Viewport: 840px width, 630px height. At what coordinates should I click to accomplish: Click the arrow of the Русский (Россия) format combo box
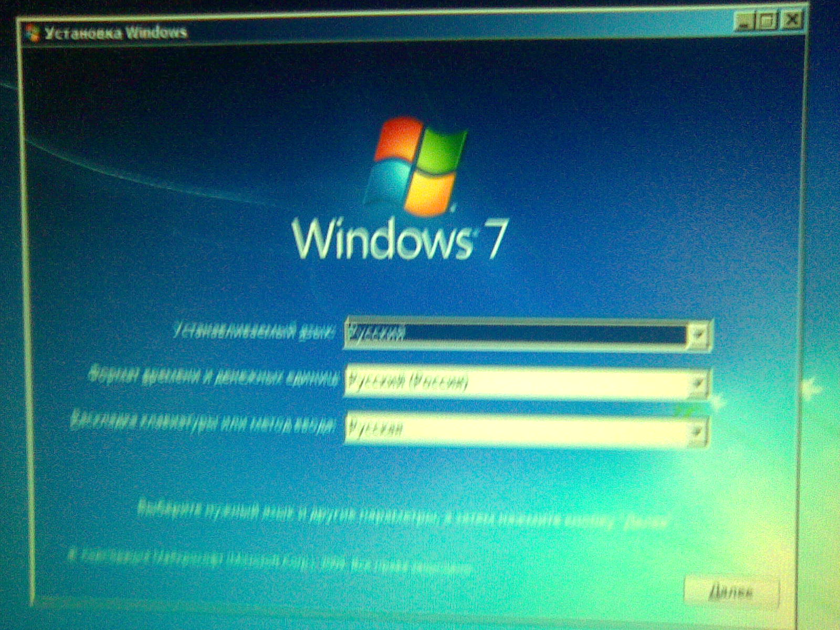(697, 383)
